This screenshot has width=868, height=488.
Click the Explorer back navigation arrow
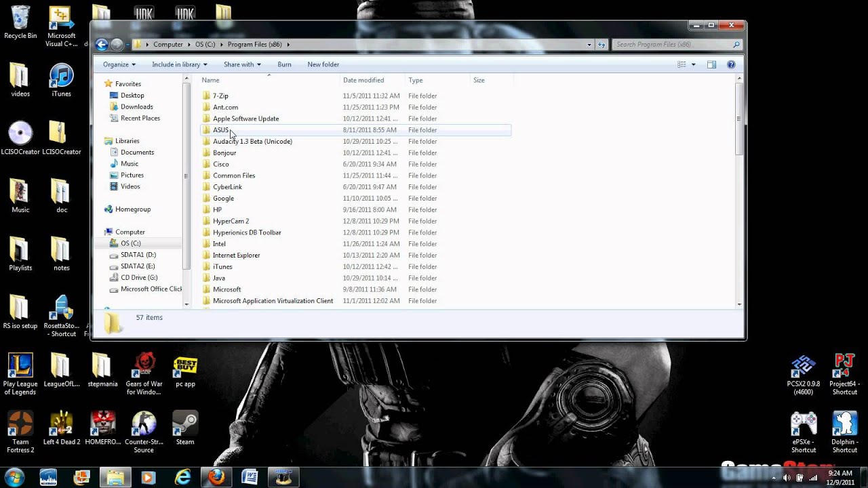[x=102, y=45]
